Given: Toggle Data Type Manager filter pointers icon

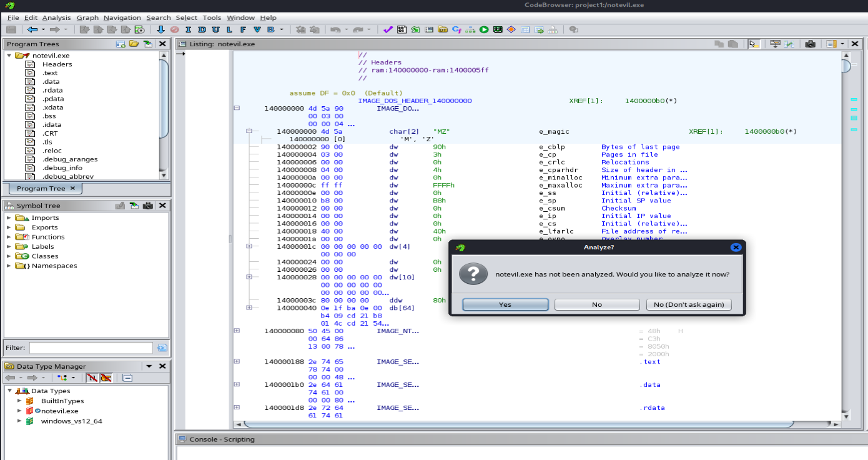Looking at the screenshot, I should (106, 377).
